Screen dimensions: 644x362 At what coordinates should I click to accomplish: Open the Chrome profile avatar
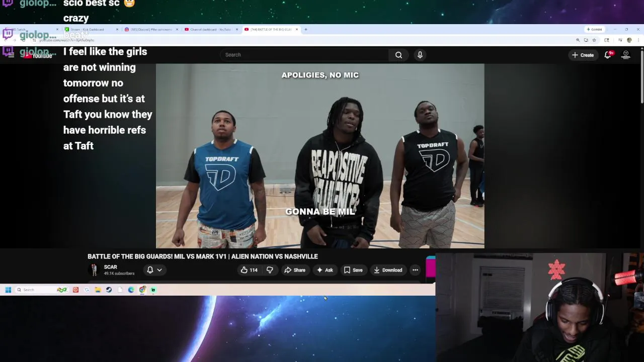click(x=629, y=40)
